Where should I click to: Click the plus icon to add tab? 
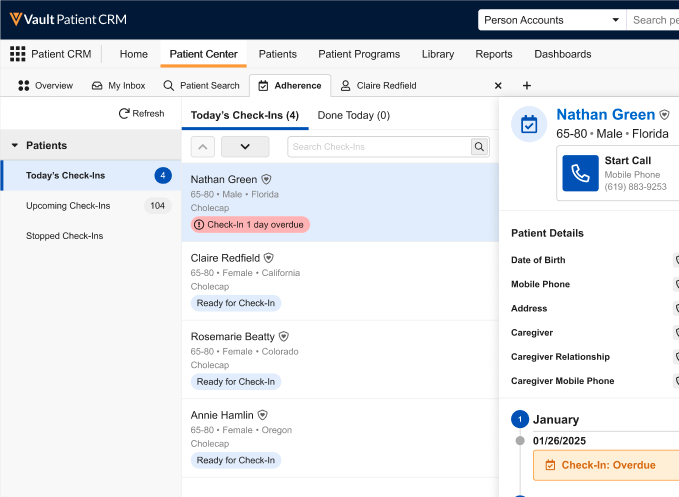tap(527, 86)
